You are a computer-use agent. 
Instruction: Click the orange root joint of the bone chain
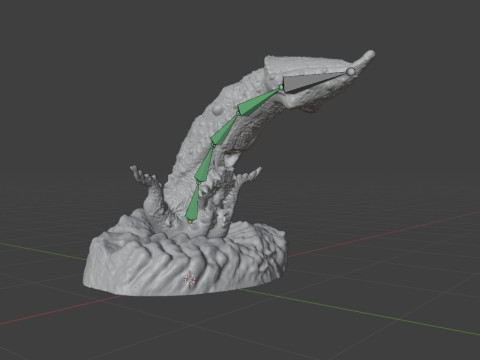(x=190, y=221)
